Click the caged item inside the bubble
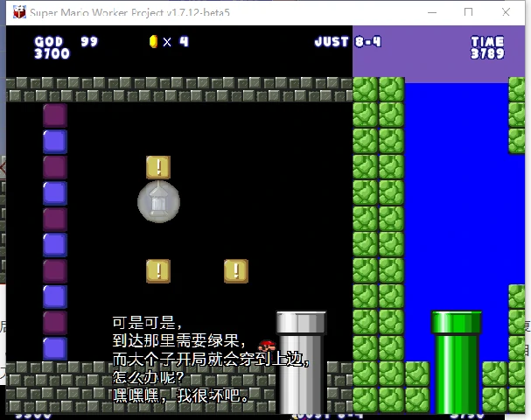This screenshot has height=420, width=531. tap(158, 202)
